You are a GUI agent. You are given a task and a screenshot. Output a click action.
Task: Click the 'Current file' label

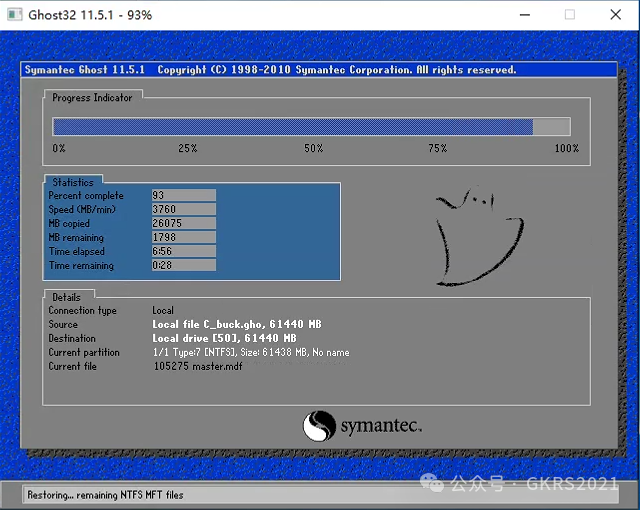click(x=73, y=366)
